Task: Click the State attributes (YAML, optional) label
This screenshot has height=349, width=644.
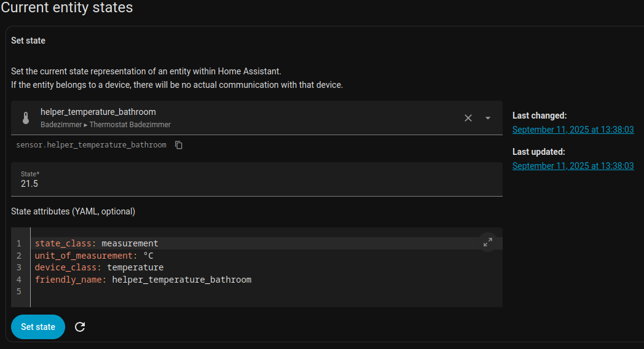Action: [x=73, y=211]
